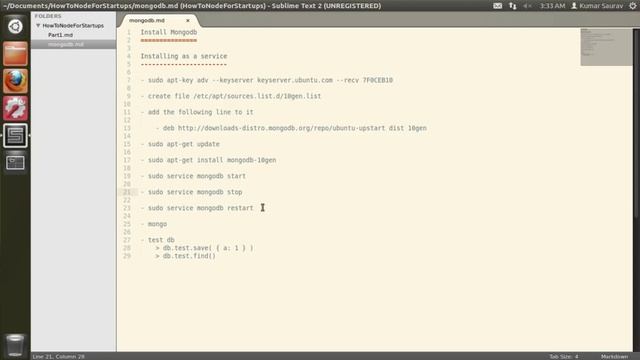Open the Ubuntu Dash home launcher icon
Viewport: 640px width, 360px height.
coord(15,27)
